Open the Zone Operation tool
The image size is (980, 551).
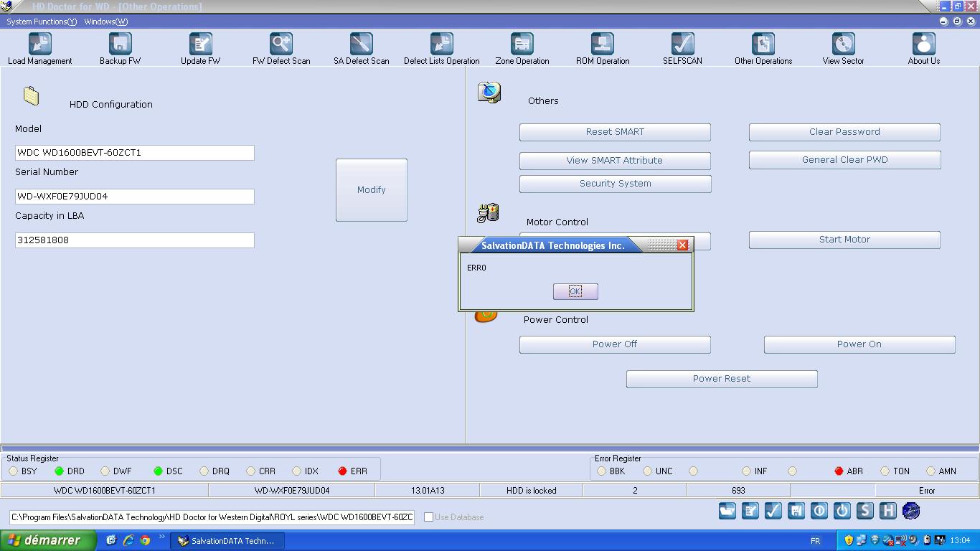522,49
